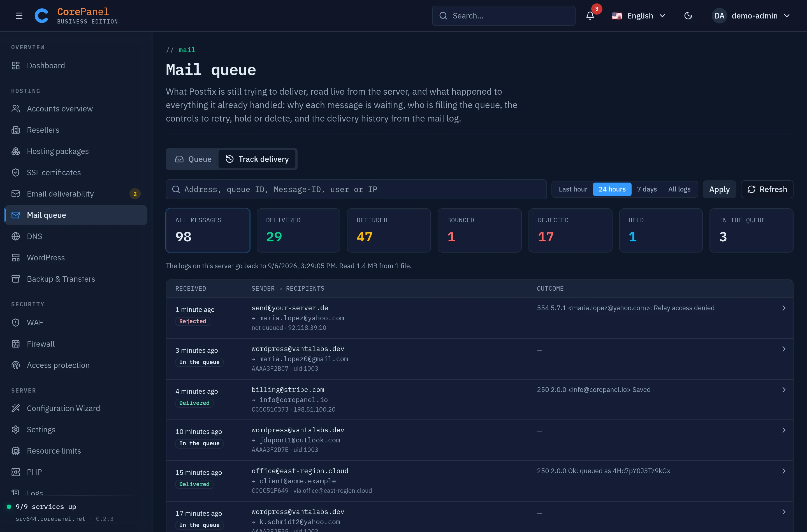807x532 pixels.
Task: Go to Accounts overview
Action: pyautogui.click(x=76, y=109)
